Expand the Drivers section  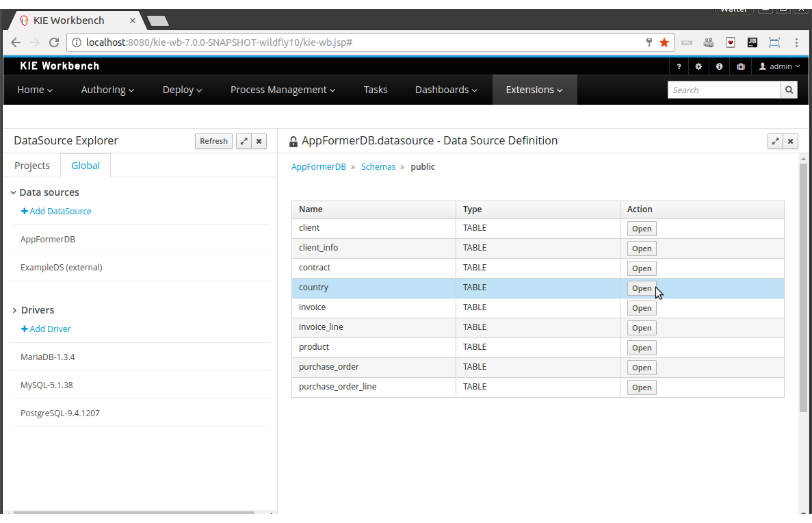point(14,311)
